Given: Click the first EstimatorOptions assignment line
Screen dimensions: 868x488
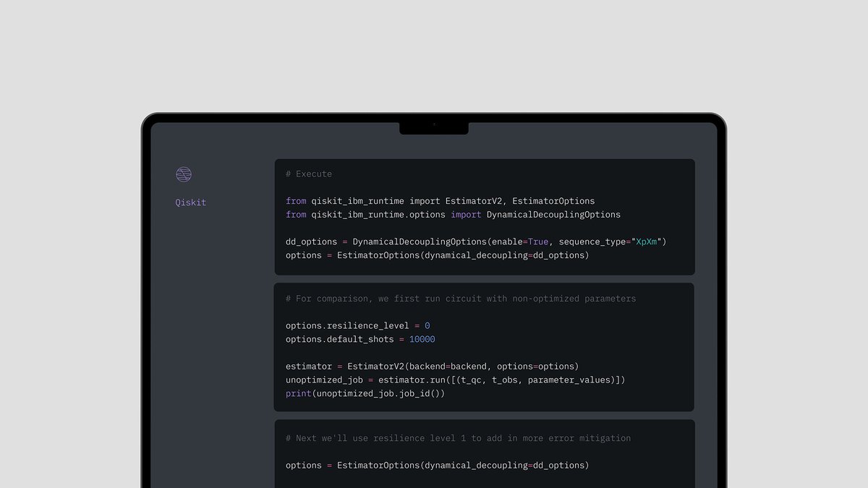Looking at the screenshot, I should coord(438,255).
